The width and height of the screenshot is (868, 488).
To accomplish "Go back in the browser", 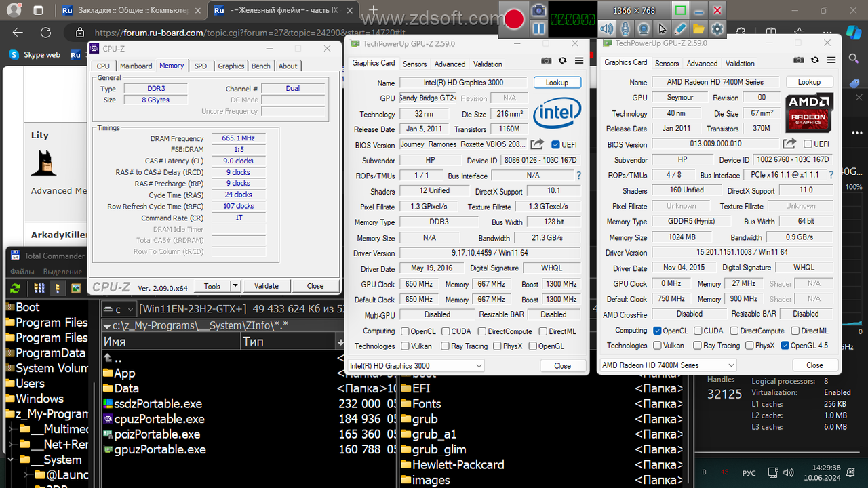I will pos(18,33).
